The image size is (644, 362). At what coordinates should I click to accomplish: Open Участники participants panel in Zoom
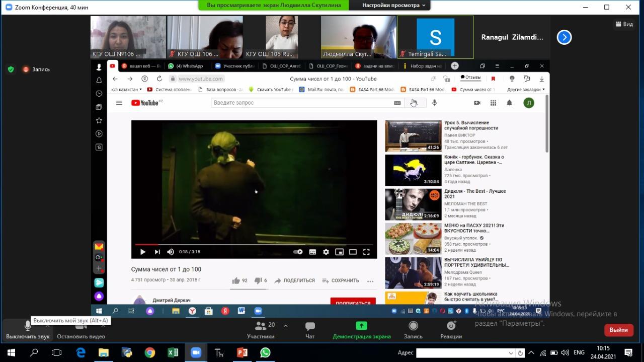[x=261, y=330]
